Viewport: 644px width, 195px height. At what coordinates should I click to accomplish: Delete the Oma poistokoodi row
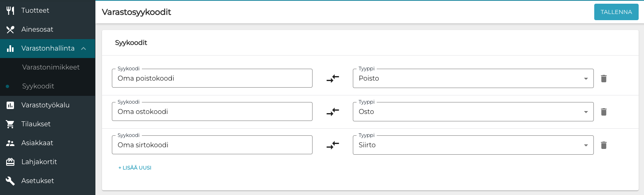(x=603, y=79)
